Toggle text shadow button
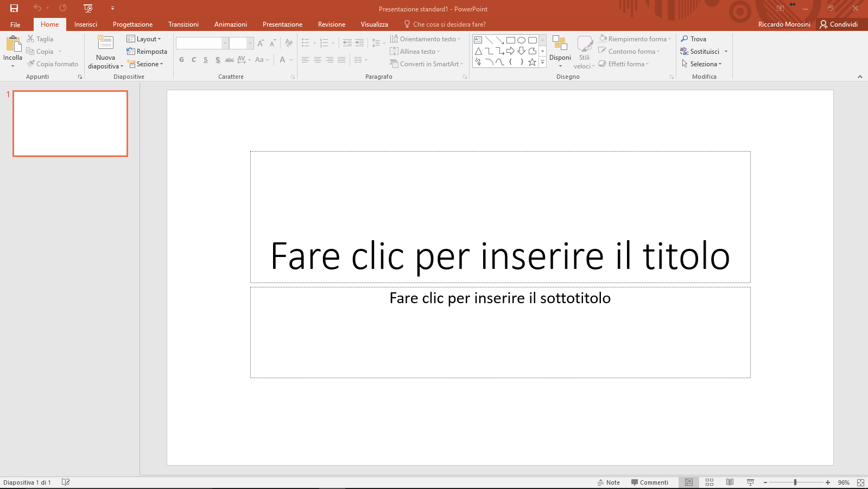This screenshot has height=489, width=868. 218,60
